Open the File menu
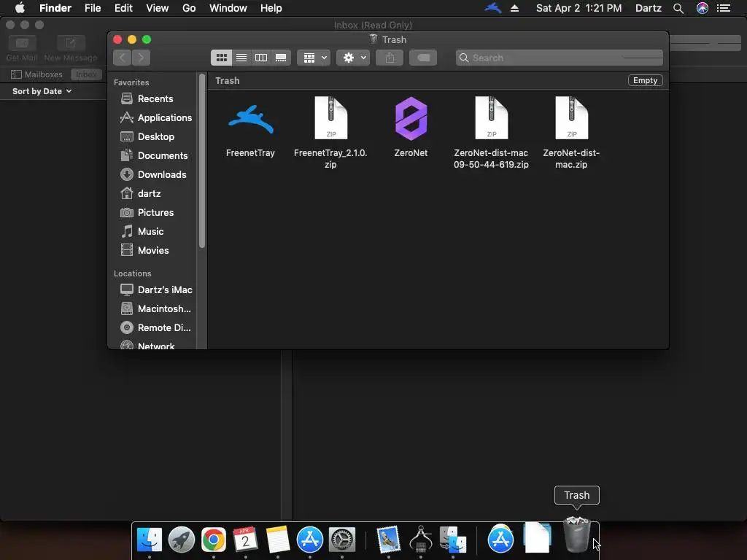Viewport: 747px width, 560px height. 93,8
